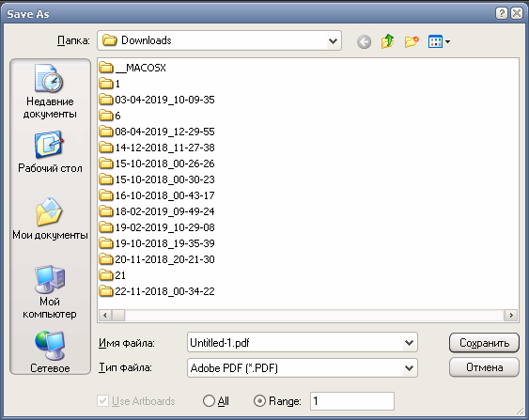Click the Help question mark button
The height and width of the screenshot is (420, 529).
point(502,13)
